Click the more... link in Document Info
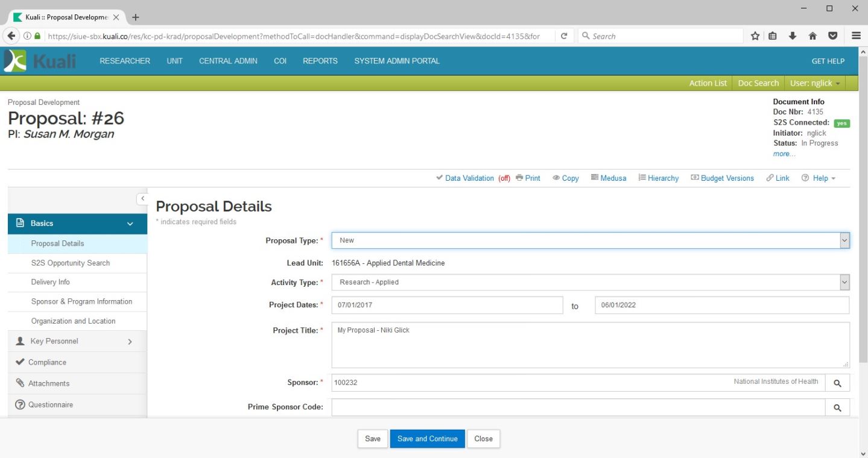 784,154
